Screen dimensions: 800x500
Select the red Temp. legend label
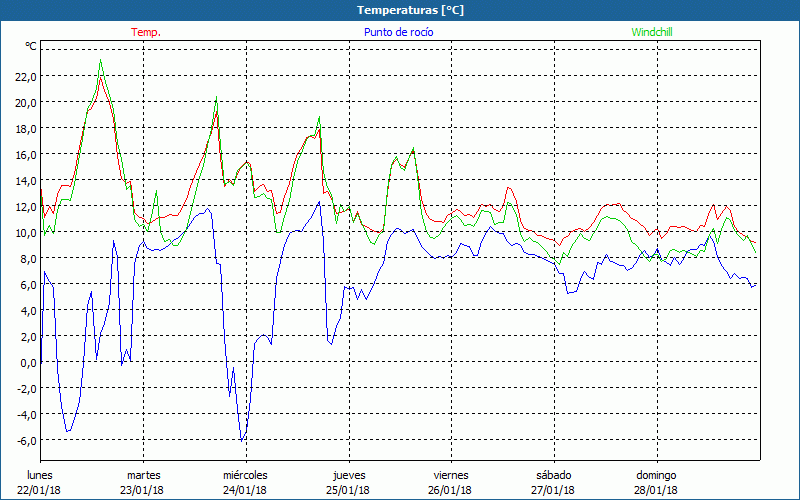tap(146, 32)
